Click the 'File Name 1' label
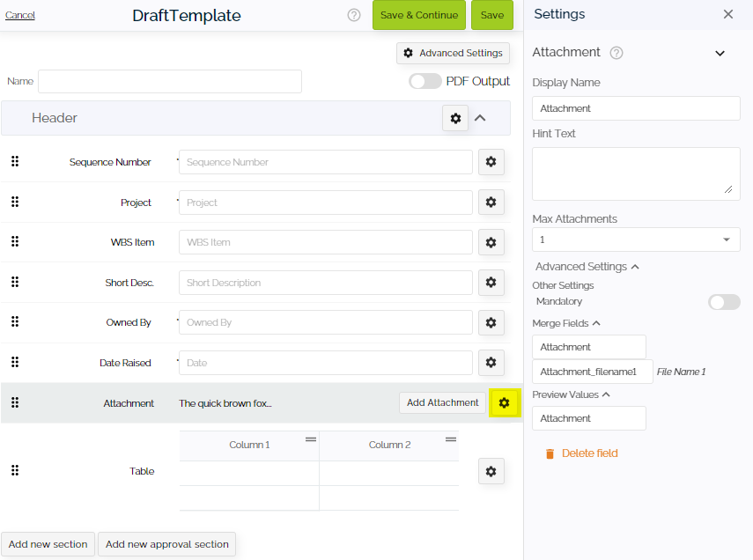The height and width of the screenshot is (560, 753). click(x=681, y=372)
